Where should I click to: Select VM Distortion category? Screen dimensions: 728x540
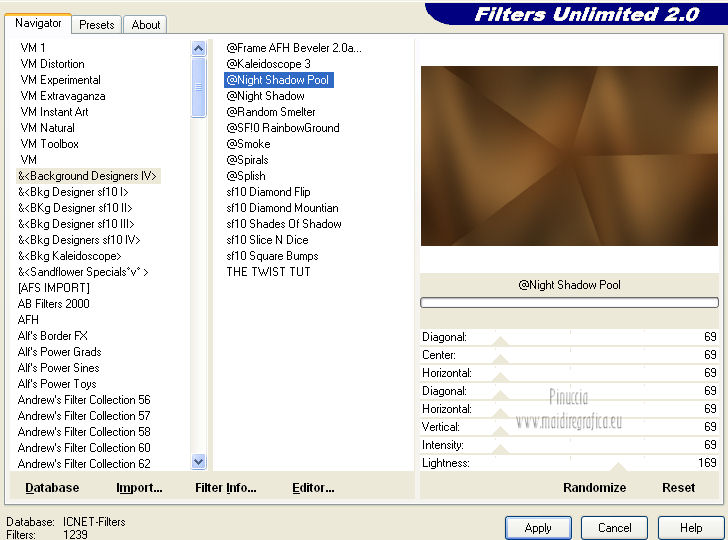[x=52, y=64]
